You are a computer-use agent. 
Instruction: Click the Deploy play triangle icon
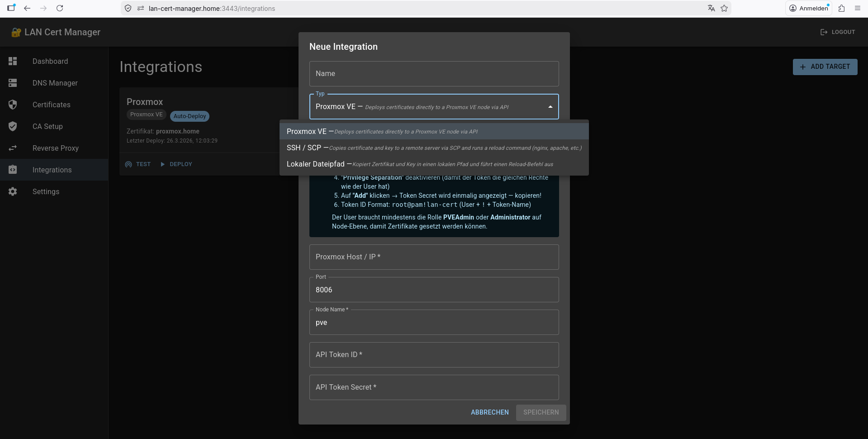point(163,164)
